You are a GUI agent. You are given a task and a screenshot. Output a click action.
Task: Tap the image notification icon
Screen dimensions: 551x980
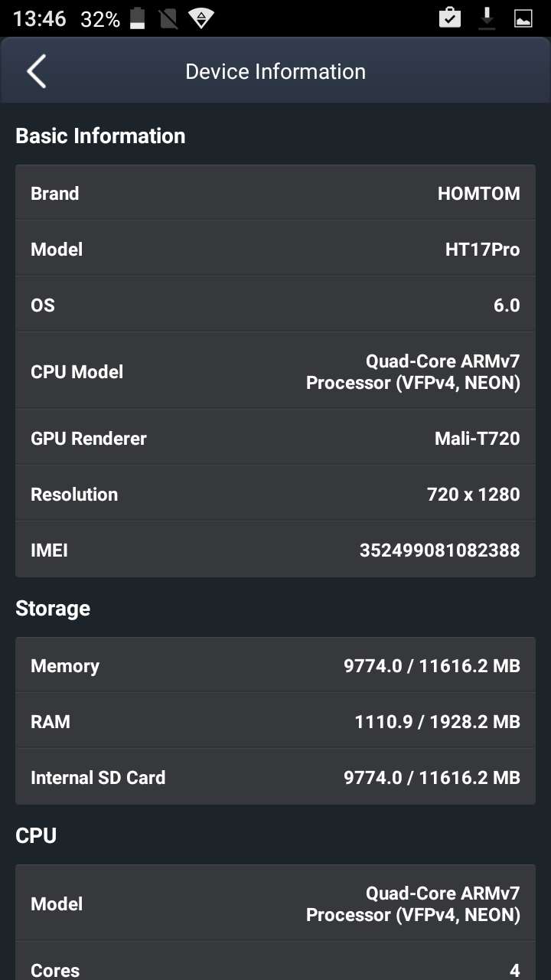[523, 18]
